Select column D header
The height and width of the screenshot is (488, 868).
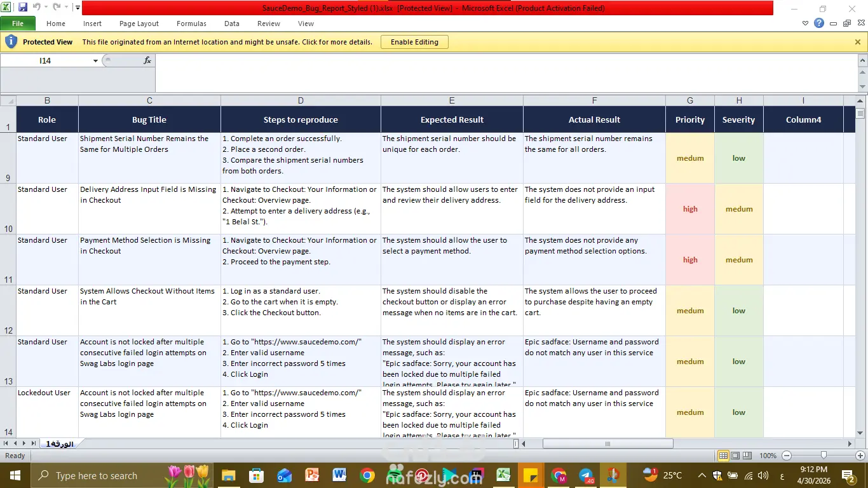301,100
